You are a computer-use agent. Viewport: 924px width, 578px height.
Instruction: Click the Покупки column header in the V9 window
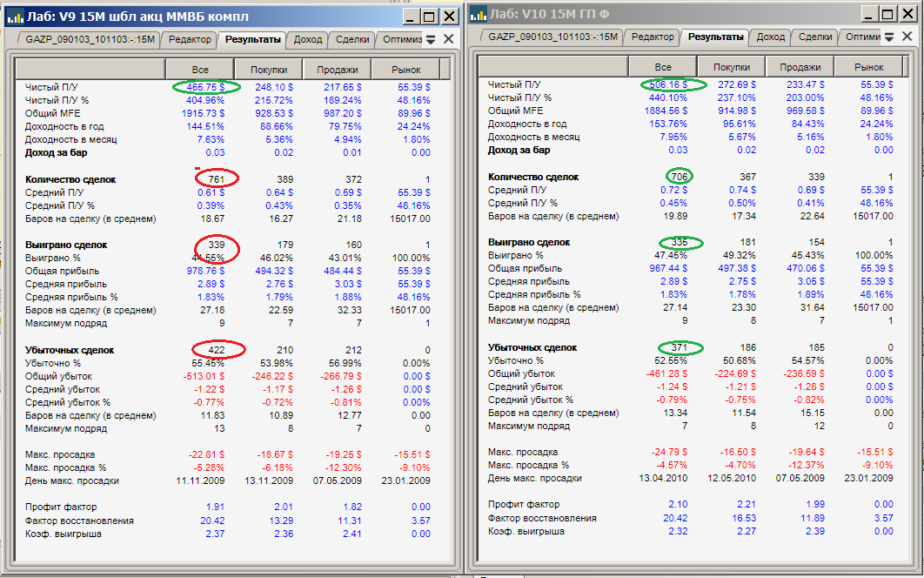click(x=269, y=70)
